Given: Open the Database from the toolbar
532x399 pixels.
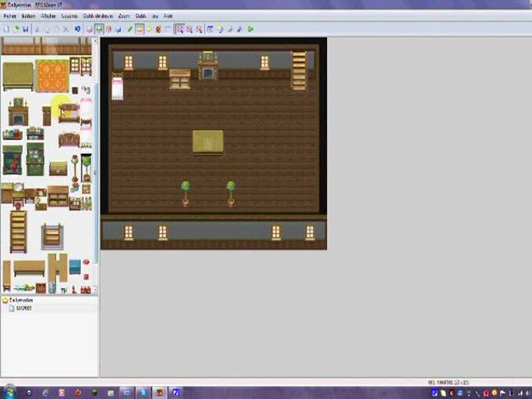Looking at the screenshot, I should tap(211, 29).
